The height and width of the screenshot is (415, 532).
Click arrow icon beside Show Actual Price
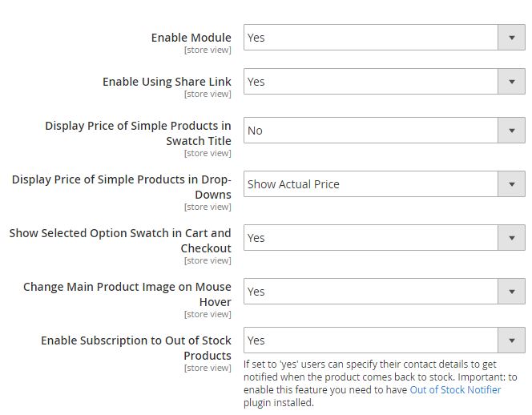coord(512,184)
